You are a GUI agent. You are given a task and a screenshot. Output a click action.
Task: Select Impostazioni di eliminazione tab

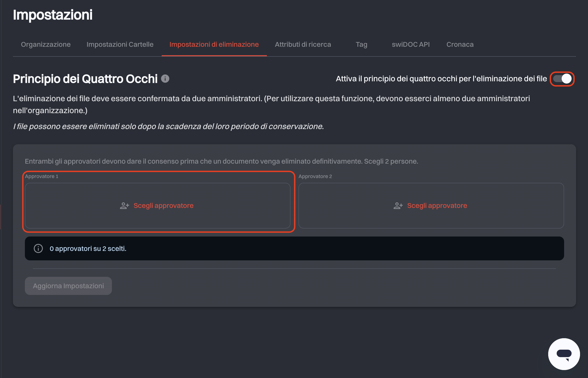[214, 45]
